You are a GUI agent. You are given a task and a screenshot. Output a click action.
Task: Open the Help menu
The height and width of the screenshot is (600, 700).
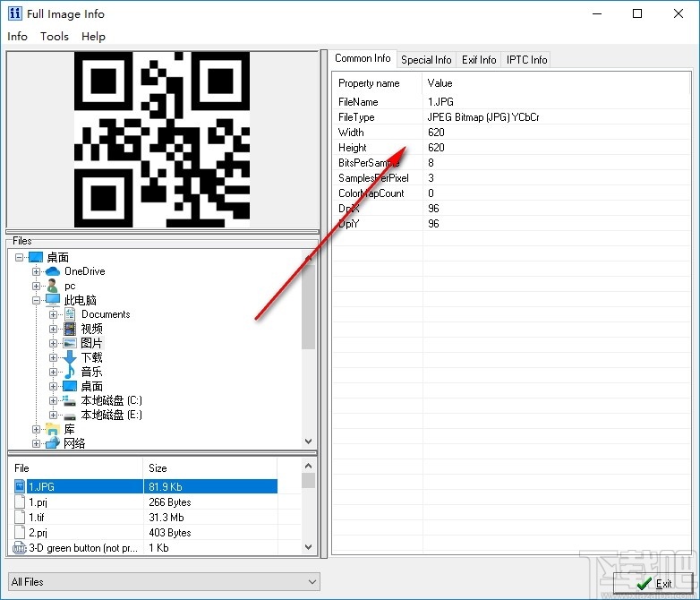[x=93, y=36]
